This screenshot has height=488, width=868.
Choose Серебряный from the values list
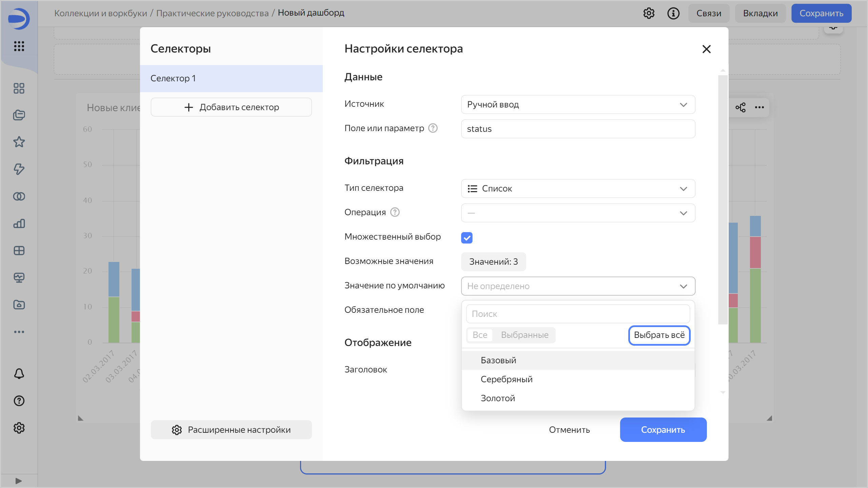pos(507,379)
